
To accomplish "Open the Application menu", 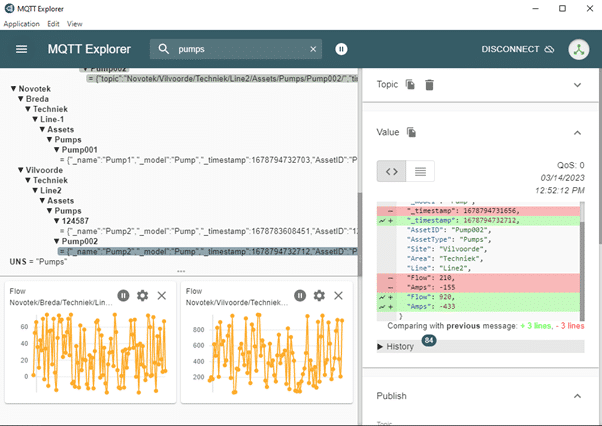I will coord(21,23).
